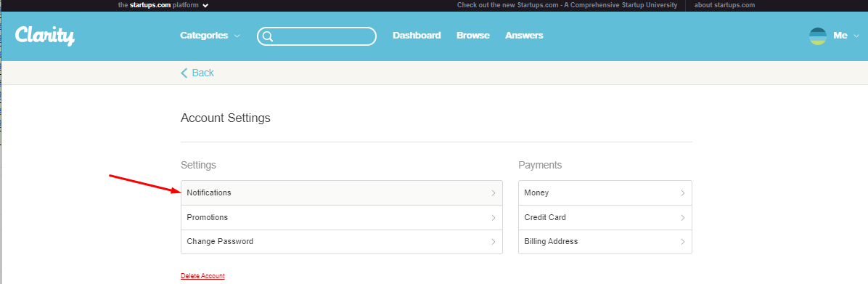Image resolution: width=868 pixels, height=284 pixels.
Task: Click the user avatar icon
Action: 818,36
